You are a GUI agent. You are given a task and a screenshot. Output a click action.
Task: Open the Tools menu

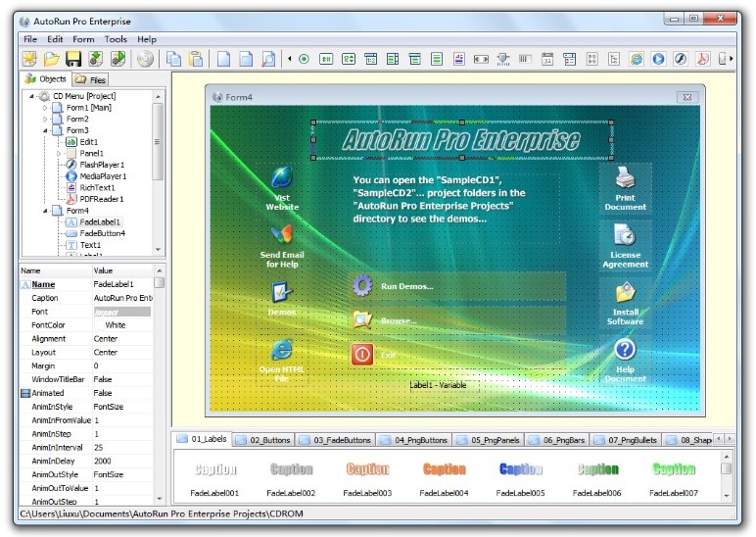coord(116,39)
